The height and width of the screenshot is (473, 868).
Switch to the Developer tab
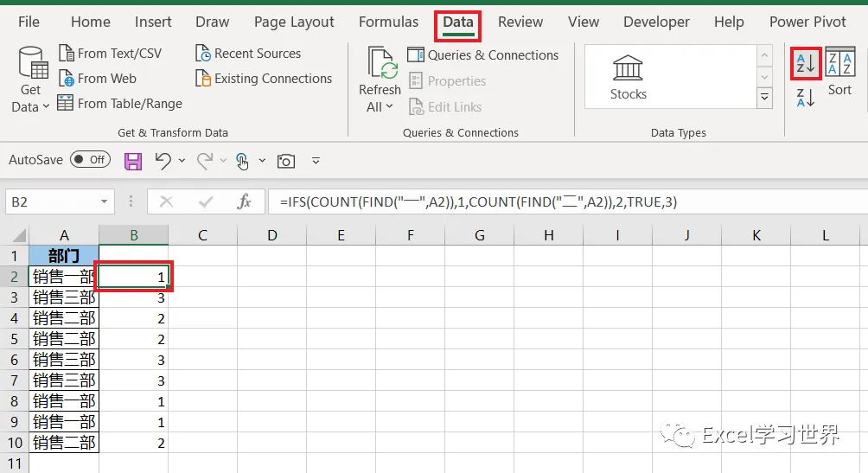click(656, 22)
